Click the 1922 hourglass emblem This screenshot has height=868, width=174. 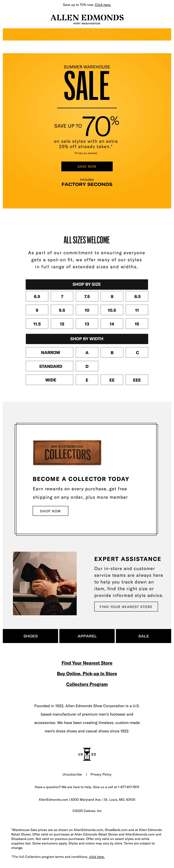[x=87, y=754]
